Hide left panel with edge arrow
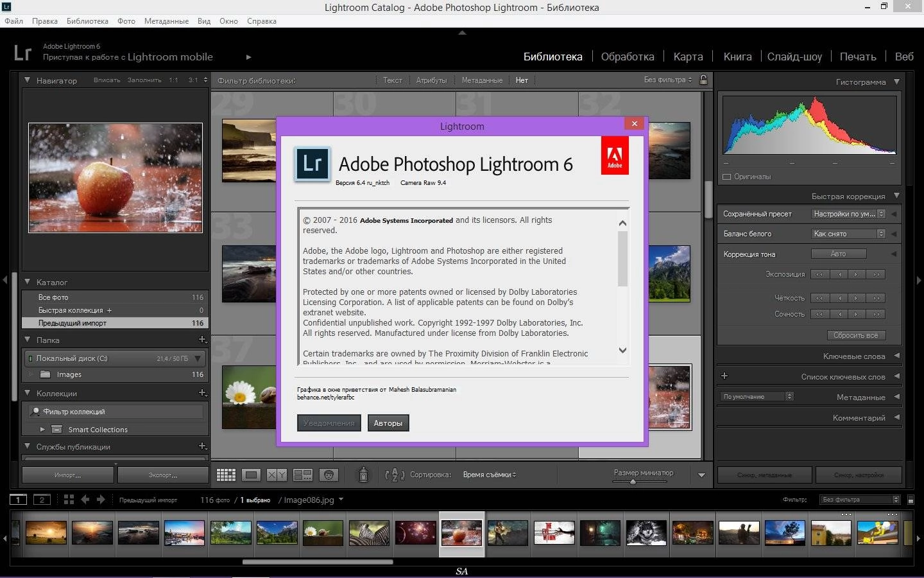Viewport: 924px width, 578px height. tap(5, 280)
